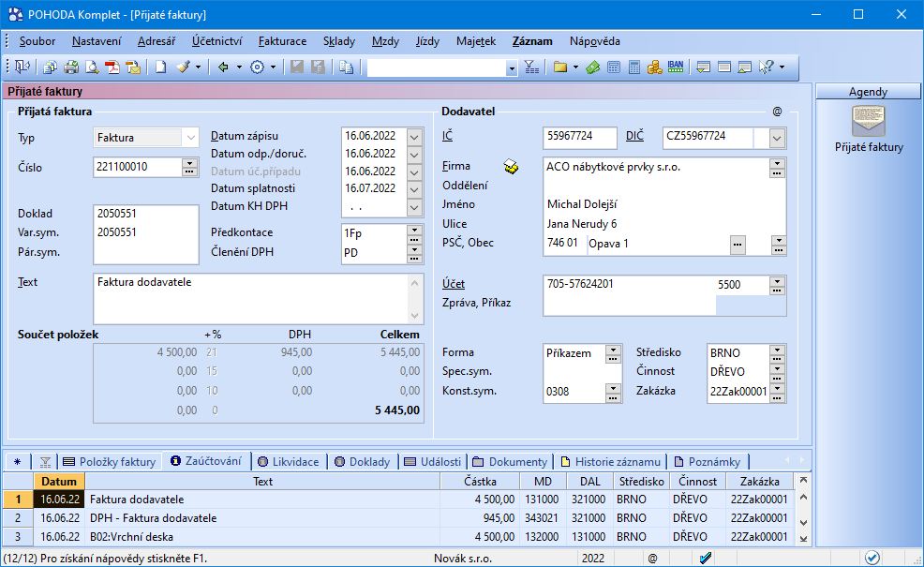Open the Historie záznamu tab

click(x=610, y=461)
